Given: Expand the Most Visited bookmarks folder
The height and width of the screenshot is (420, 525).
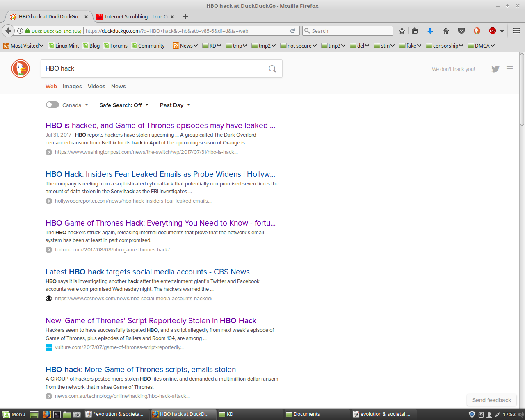Looking at the screenshot, I should (x=23, y=46).
